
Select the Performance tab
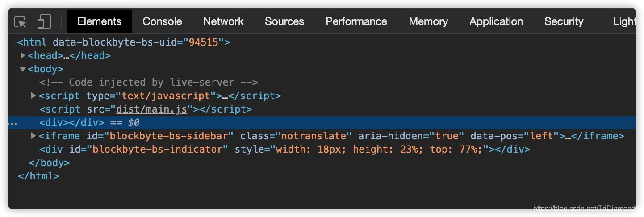(356, 21)
